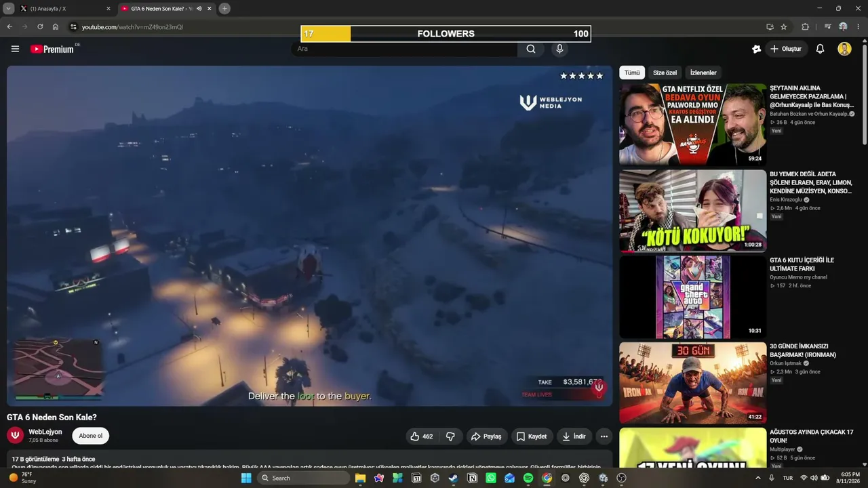
Task: Click the main GTA video player
Action: click(x=309, y=236)
